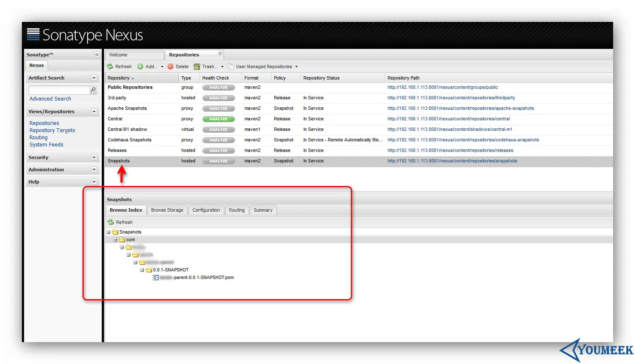Open the snapshots repository path URL
This screenshot has height=364, width=635.
tap(452, 161)
